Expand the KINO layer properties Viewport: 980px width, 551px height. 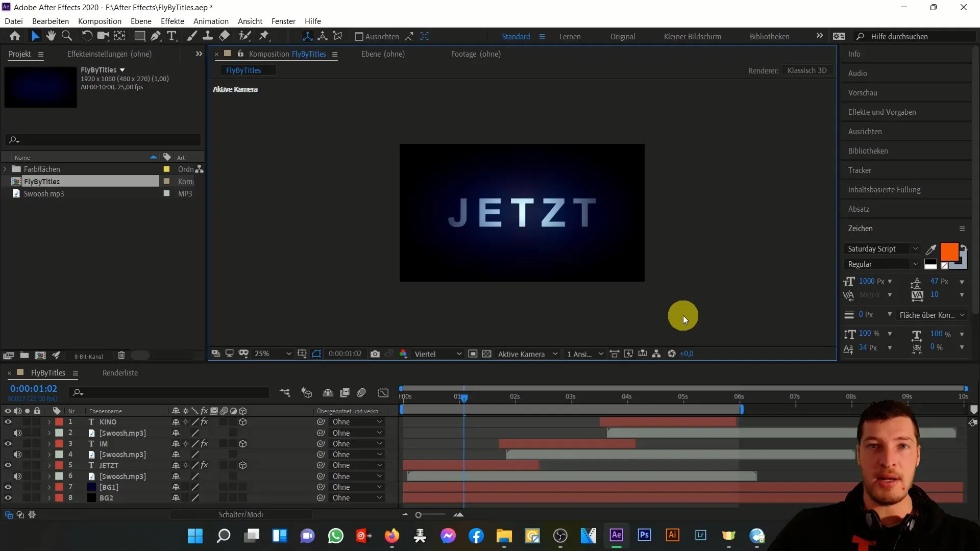pyautogui.click(x=50, y=422)
